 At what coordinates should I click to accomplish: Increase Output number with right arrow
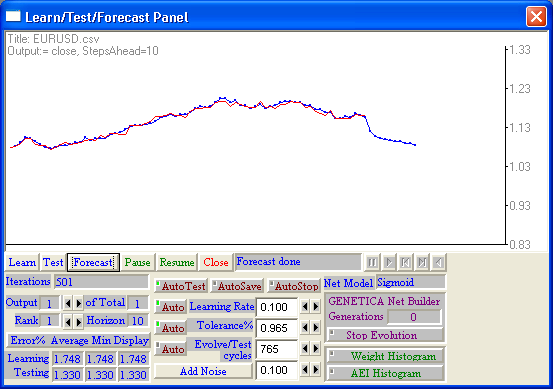tap(78, 303)
